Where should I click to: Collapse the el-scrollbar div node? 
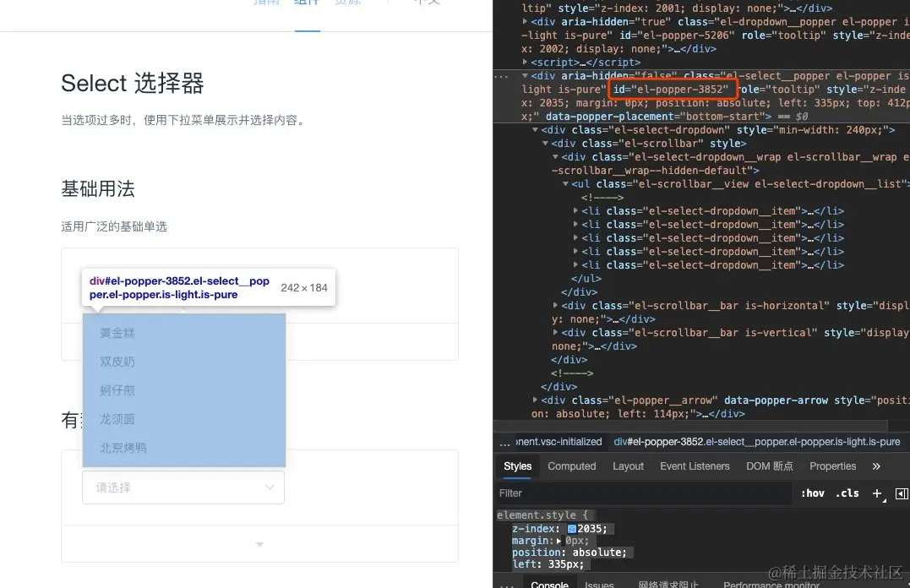pos(545,144)
